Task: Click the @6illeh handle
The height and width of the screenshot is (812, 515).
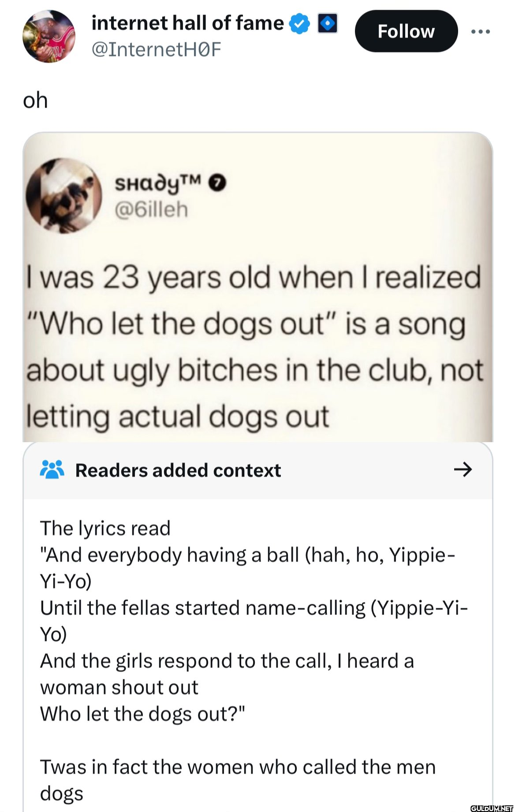Action: [x=151, y=209]
